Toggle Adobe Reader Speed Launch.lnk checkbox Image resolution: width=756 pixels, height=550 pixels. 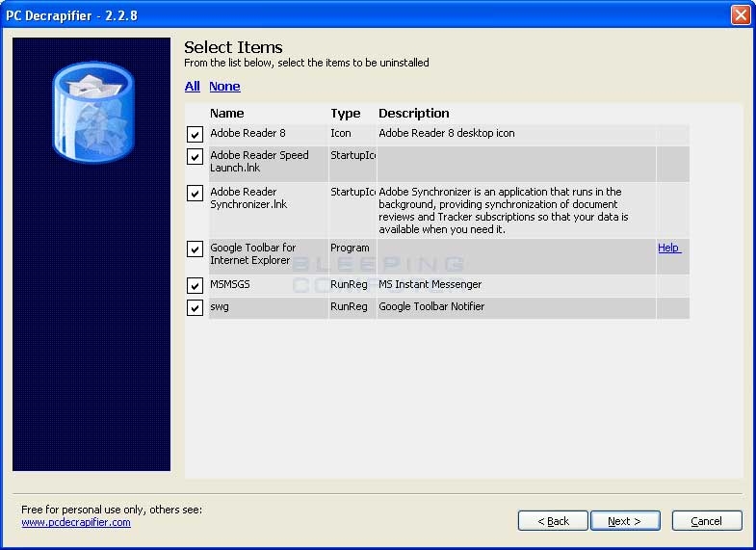[195, 156]
